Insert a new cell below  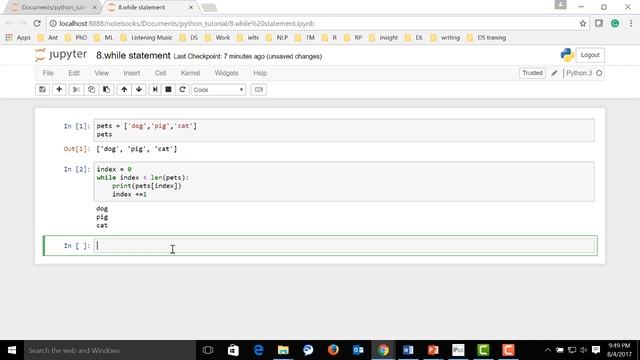pyautogui.click(x=59, y=89)
